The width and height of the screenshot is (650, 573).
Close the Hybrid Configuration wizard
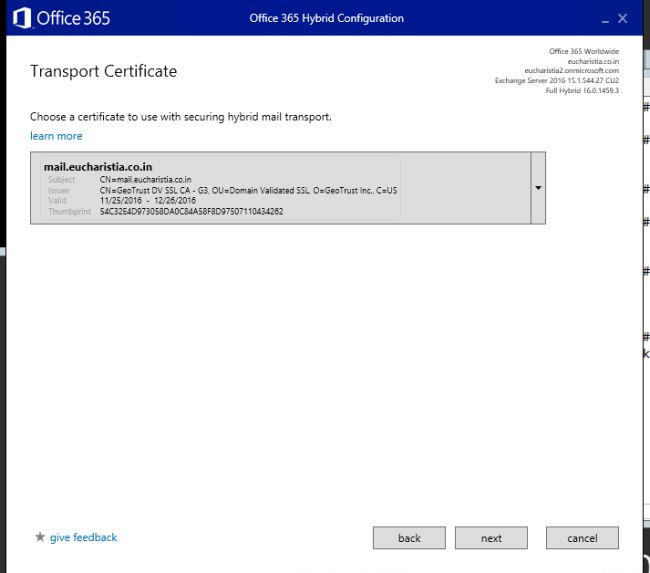[622, 18]
